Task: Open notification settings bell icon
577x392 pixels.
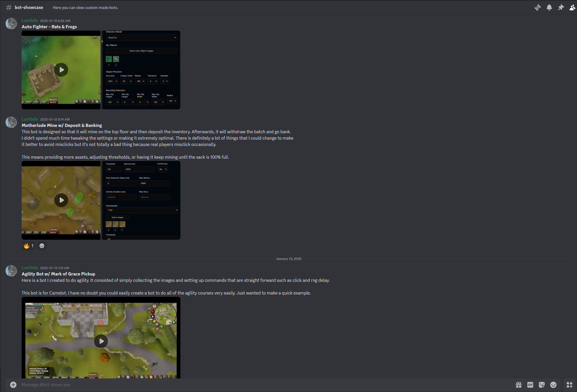Action: 549,7
